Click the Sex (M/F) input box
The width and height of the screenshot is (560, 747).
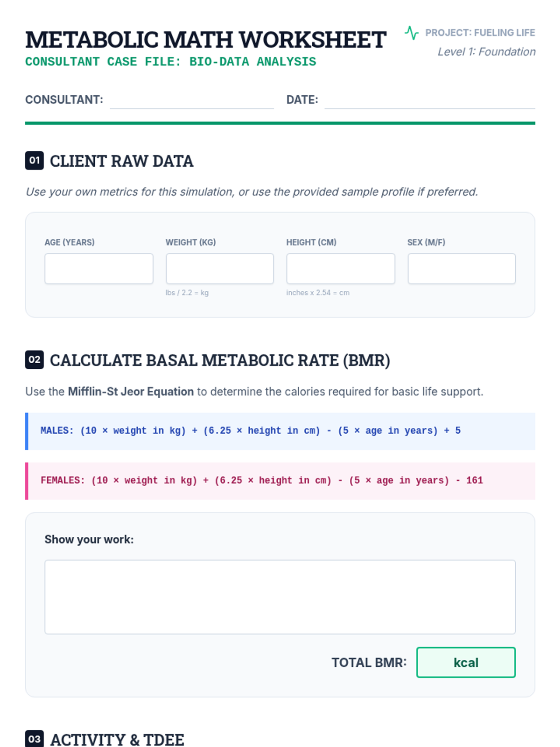pyautogui.click(x=462, y=268)
